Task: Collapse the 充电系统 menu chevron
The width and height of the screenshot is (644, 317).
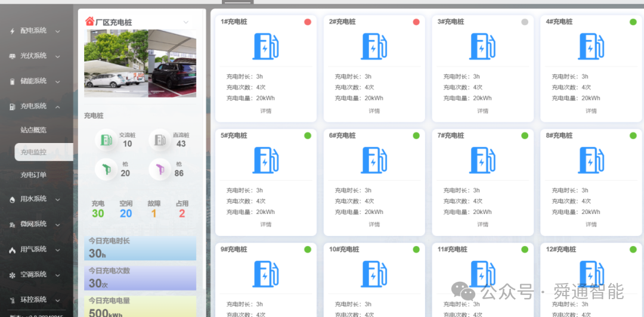Action: pyautogui.click(x=58, y=107)
